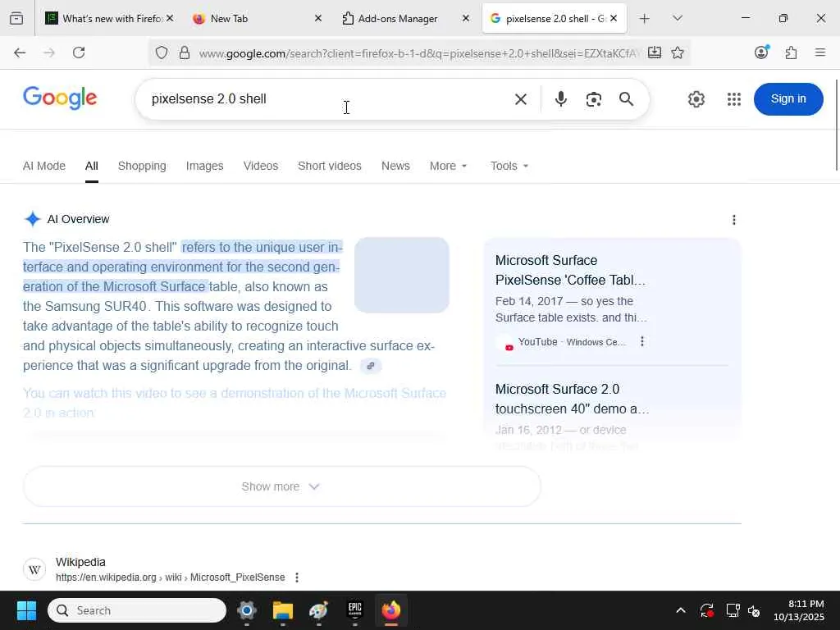Open Microsoft Surface 2.0 touchscreen demo link
Image resolution: width=840 pixels, height=630 pixels.
[x=572, y=399]
